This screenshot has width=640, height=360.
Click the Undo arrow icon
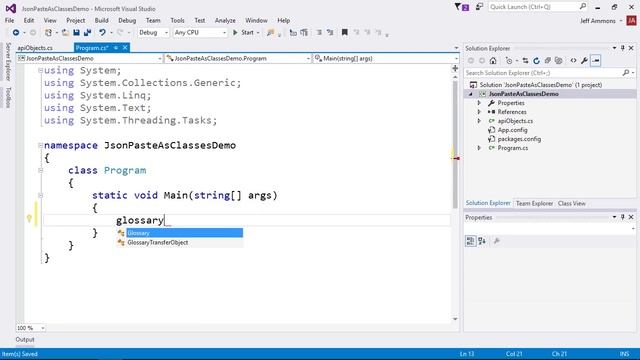coord(102,33)
